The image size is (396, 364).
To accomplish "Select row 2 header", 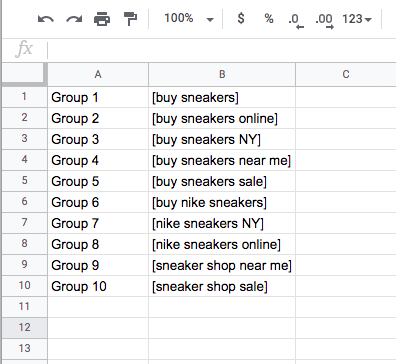I will (x=25, y=118).
